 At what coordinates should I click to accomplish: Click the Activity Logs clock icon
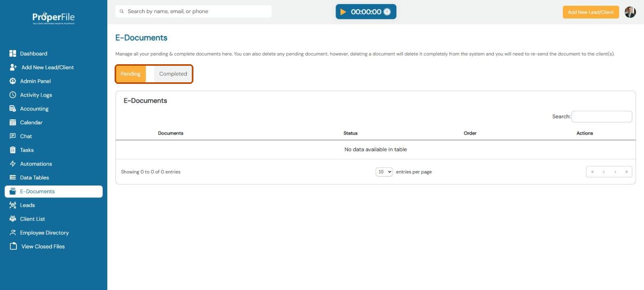pos(13,95)
